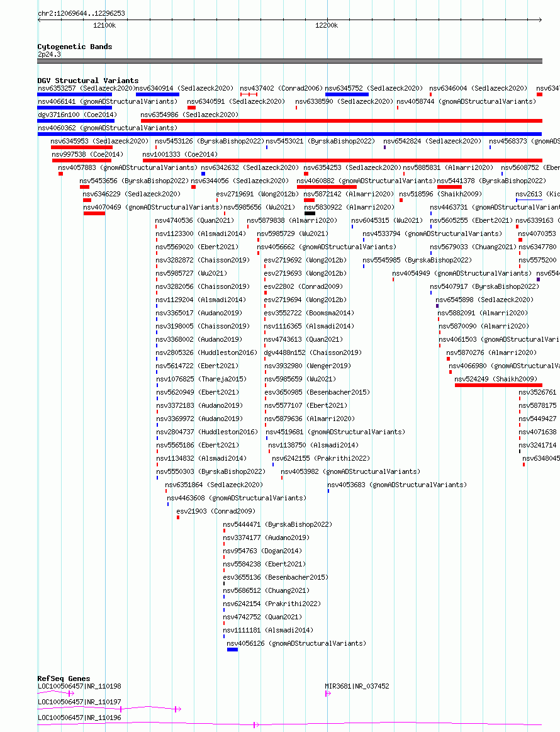
Task: Open variant nsv6345752 (Sedlazeck2020)
Action: click(374, 88)
